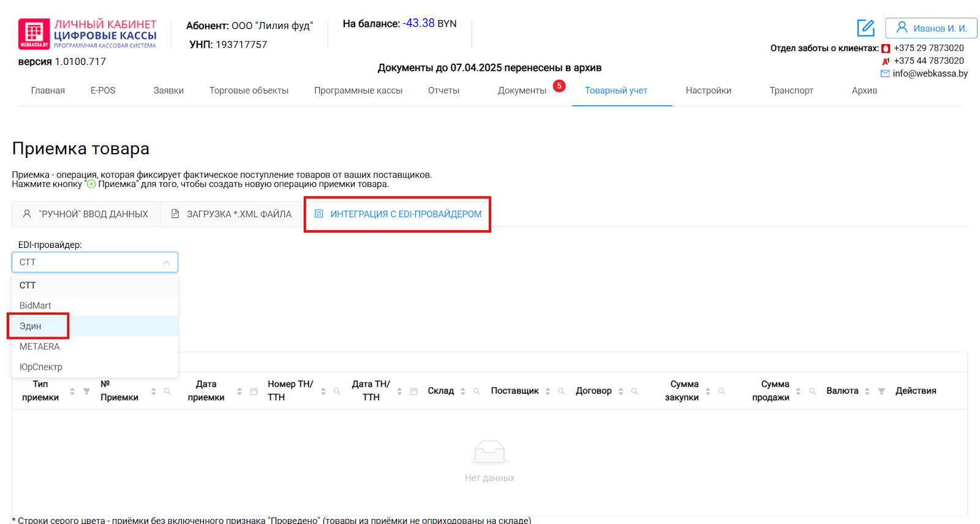Pick BidMart from the dropdown options
The image size is (980, 524).
click(x=36, y=305)
